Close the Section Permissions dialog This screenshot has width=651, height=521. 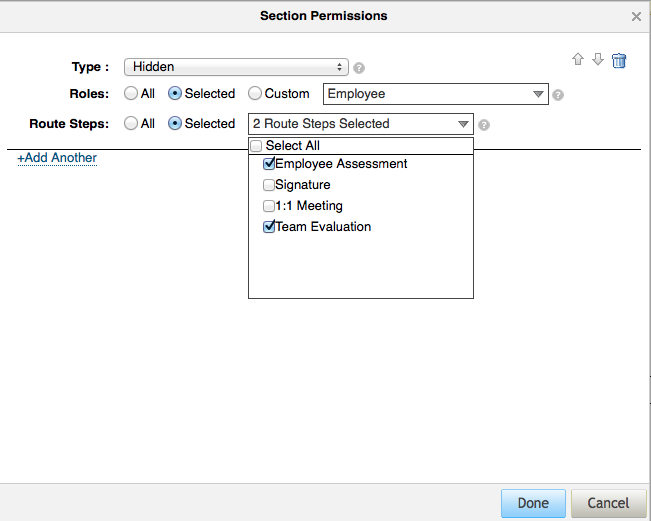pos(636,17)
